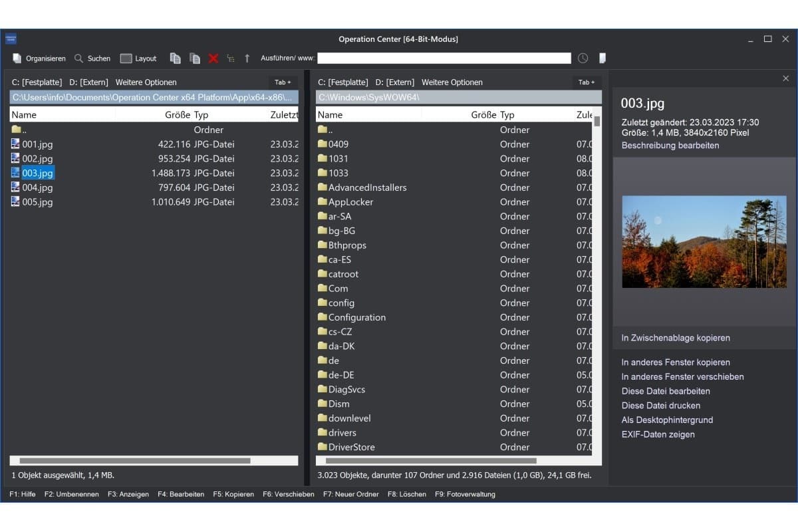This screenshot has width=798, height=532.
Task: Open the folder tree view icon
Action: point(230,58)
